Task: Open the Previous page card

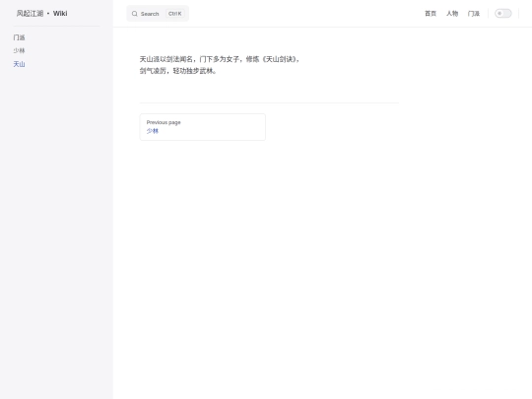Action: [x=203, y=127]
